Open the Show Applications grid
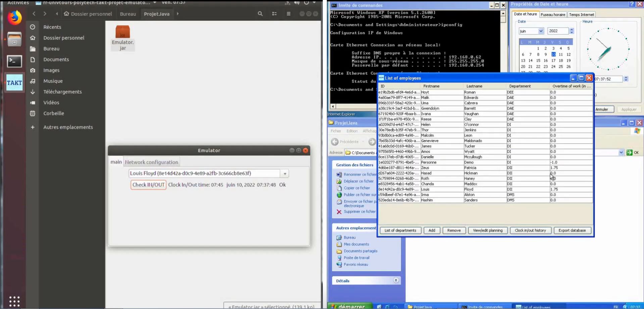Screen dimensions: 644x309 click(14, 301)
